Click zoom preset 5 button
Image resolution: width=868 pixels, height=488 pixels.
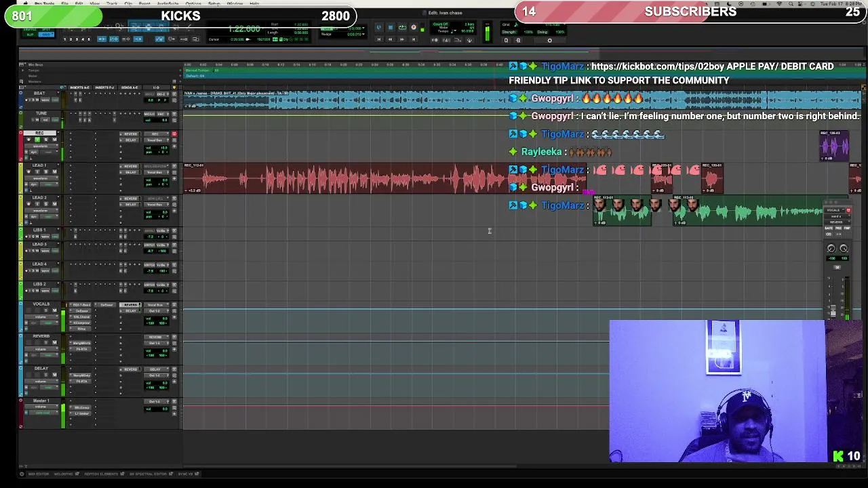pyautogui.click(x=89, y=39)
